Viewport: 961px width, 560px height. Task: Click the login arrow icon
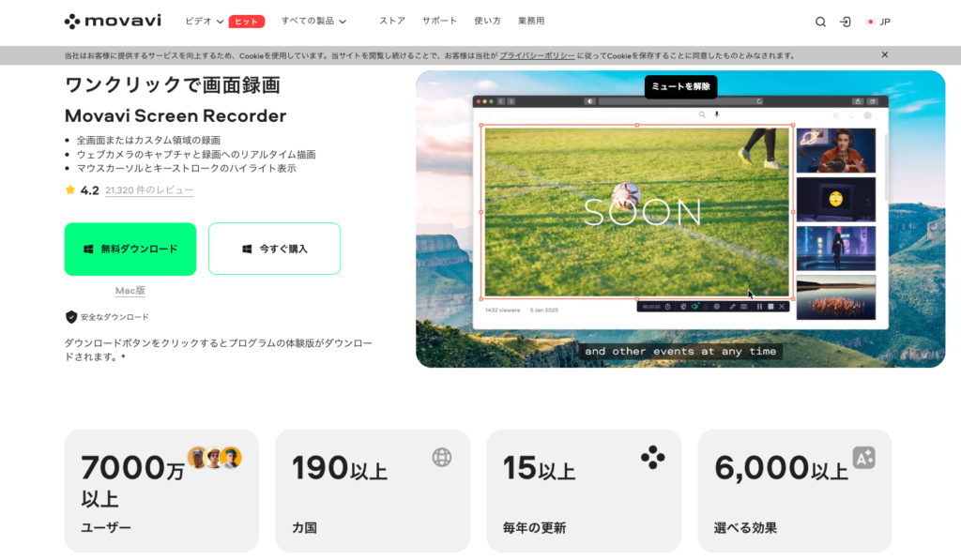click(845, 22)
